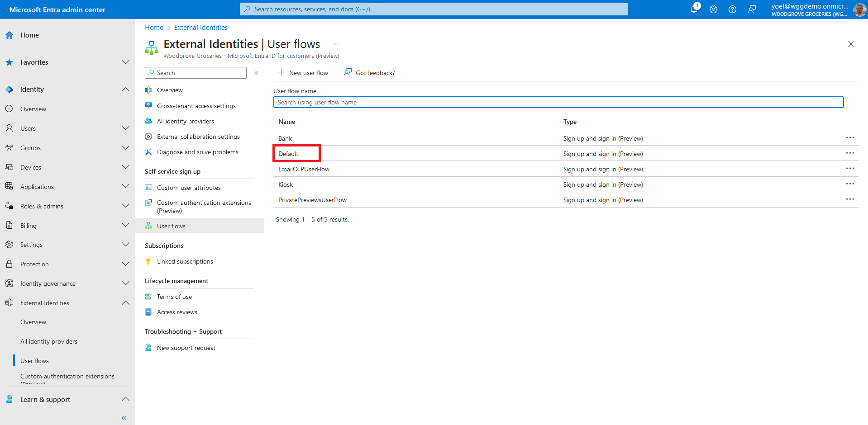Open the feedback icon in header
Image resolution: width=868 pixels, height=425 pixels.
(x=752, y=9)
